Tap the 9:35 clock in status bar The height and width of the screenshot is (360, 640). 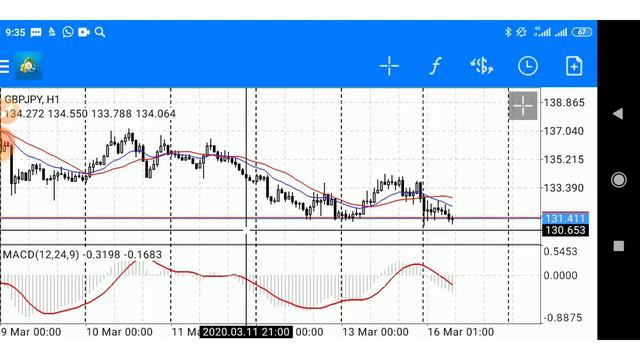[15, 32]
